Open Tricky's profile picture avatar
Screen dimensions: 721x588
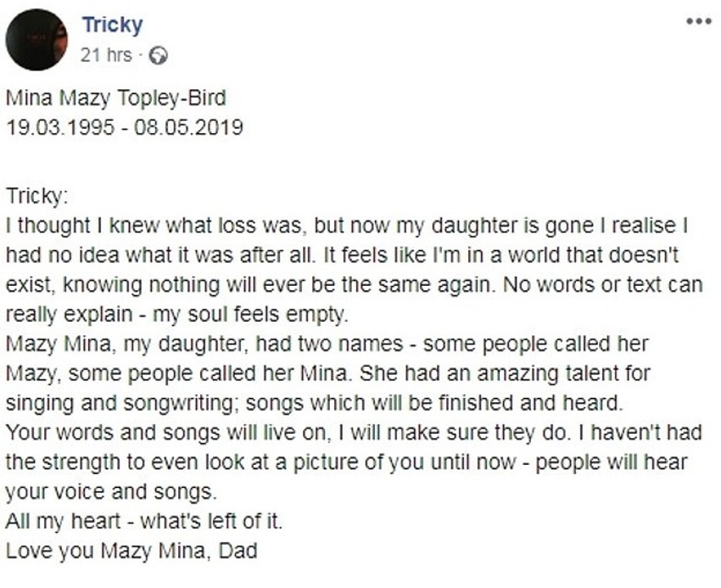(36, 40)
